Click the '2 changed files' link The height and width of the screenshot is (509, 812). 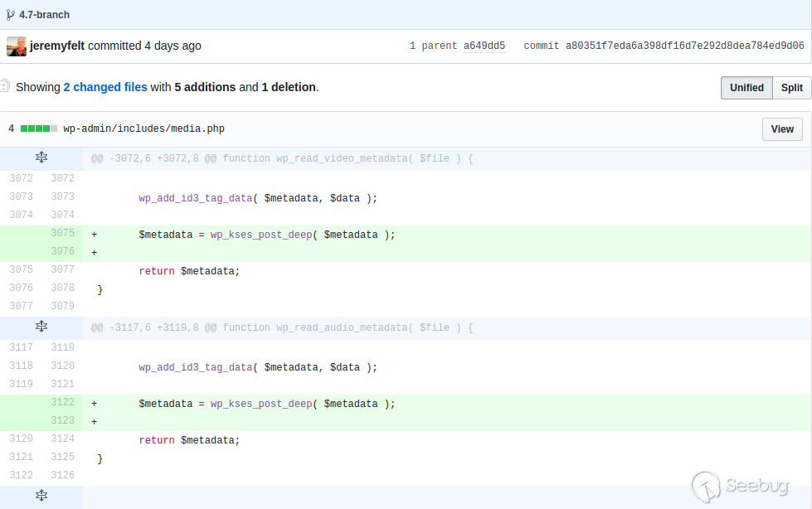(105, 87)
